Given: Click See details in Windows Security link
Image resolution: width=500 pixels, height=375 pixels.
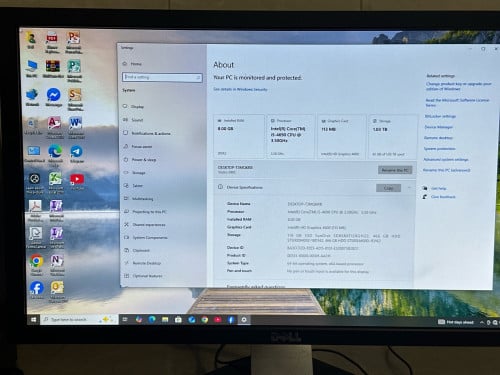Looking at the screenshot, I should pyautogui.click(x=240, y=89).
